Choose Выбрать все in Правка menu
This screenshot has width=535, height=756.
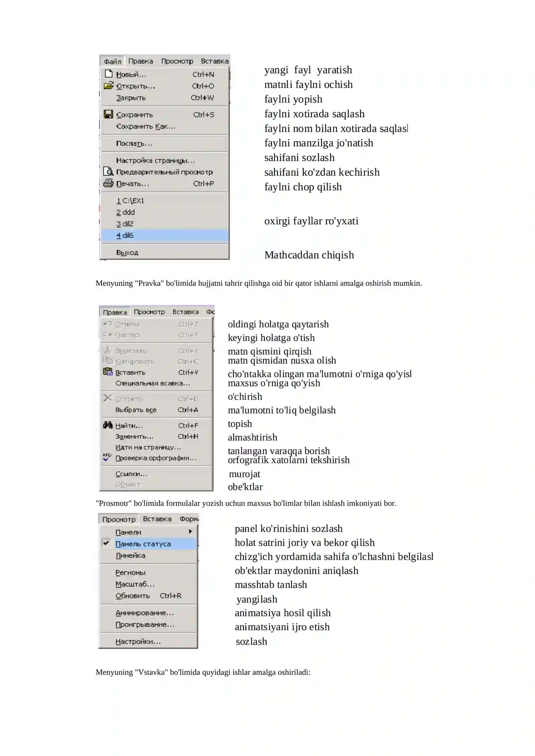point(156,410)
